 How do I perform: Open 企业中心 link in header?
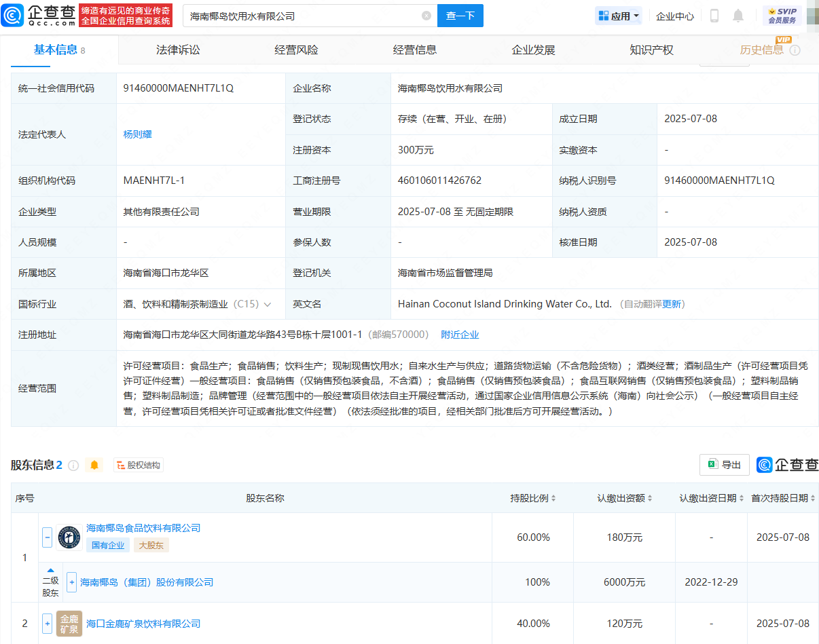(x=675, y=16)
